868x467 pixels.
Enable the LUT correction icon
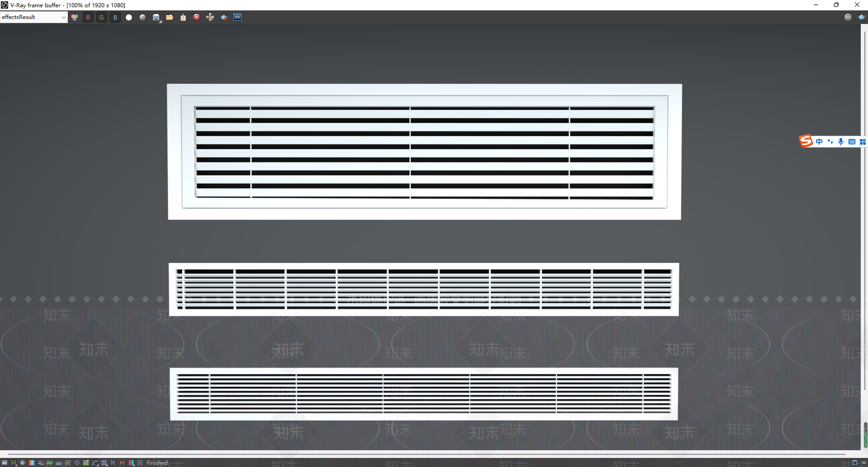[104, 463]
